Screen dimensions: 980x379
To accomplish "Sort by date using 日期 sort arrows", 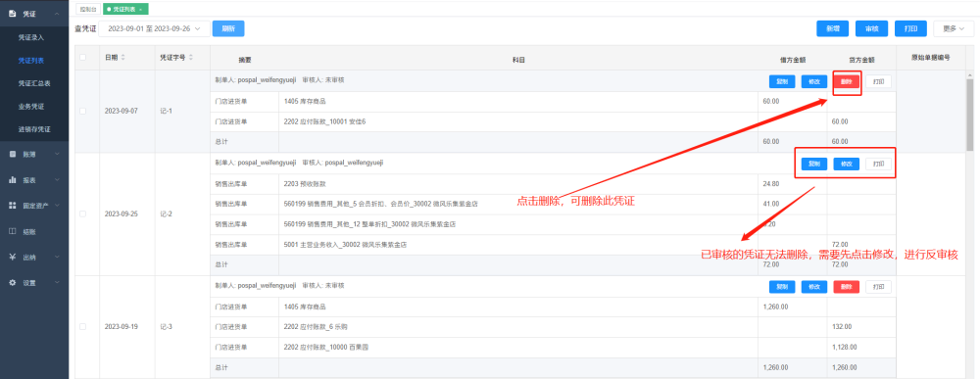I will [123, 58].
